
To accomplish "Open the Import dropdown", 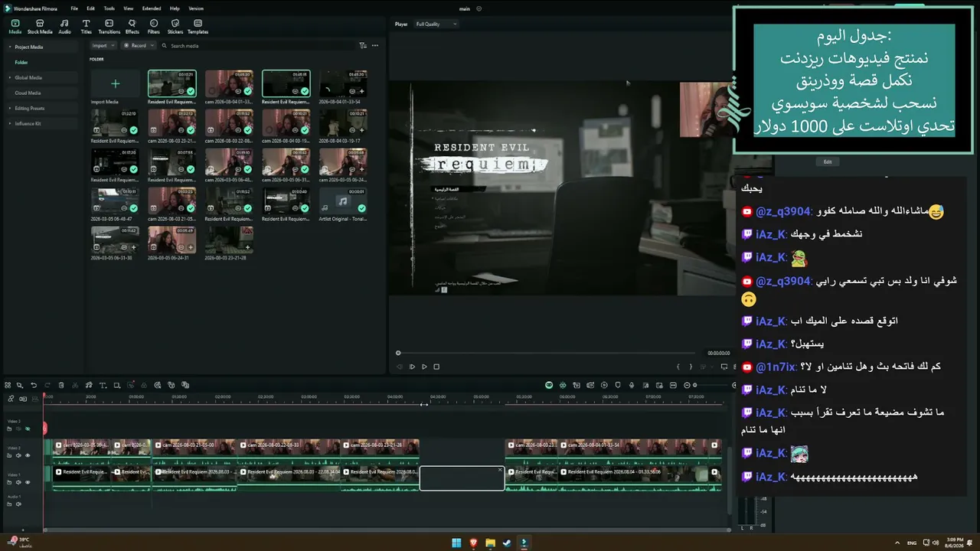I will click(102, 46).
